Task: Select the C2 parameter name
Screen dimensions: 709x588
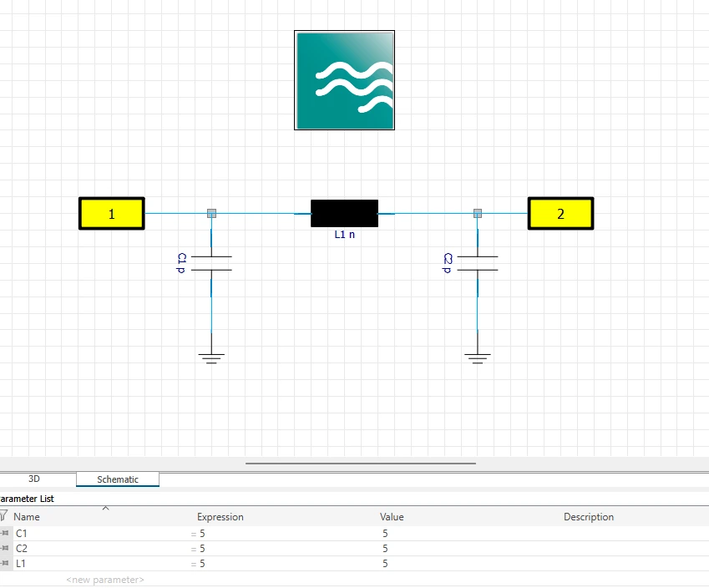Action: tap(21, 549)
